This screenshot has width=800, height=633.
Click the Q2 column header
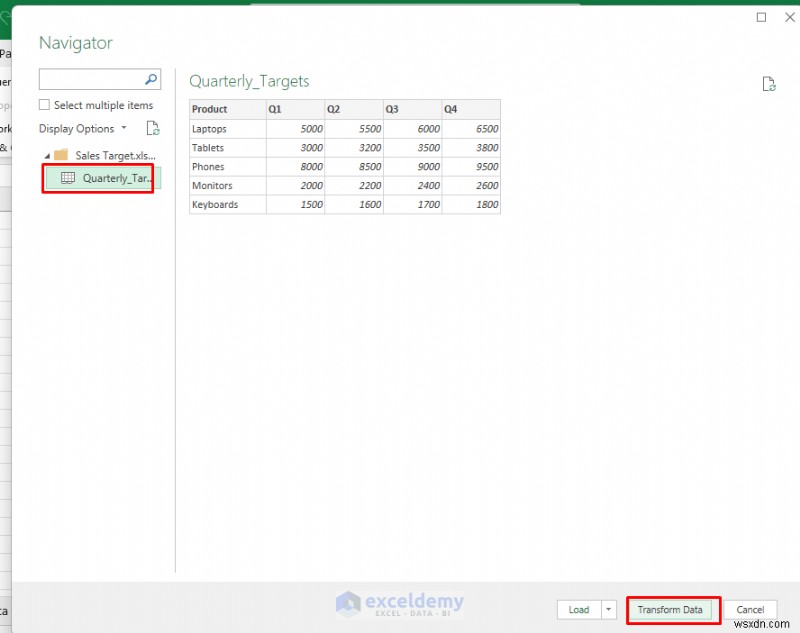point(354,109)
